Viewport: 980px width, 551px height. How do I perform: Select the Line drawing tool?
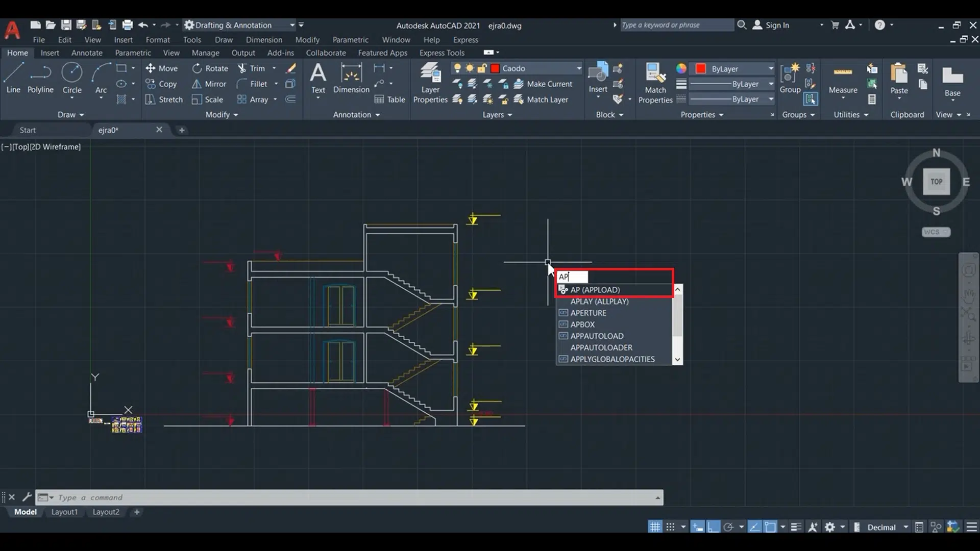(x=13, y=78)
